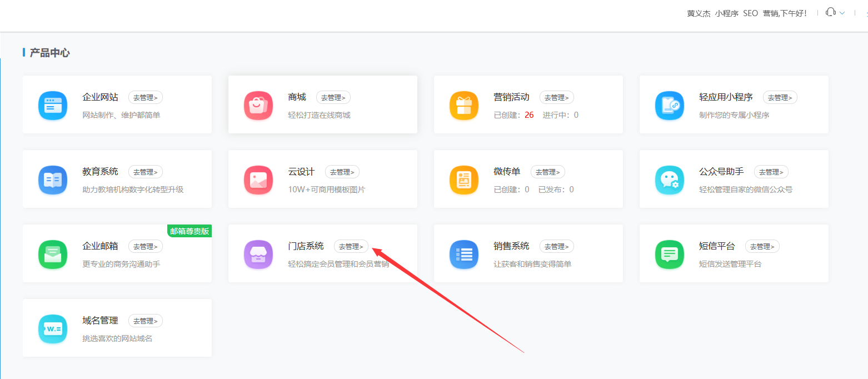The height and width of the screenshot is (379, 868).
Task: Click 网站制作、维护都简单 description
Action: (x=121, y=115)
